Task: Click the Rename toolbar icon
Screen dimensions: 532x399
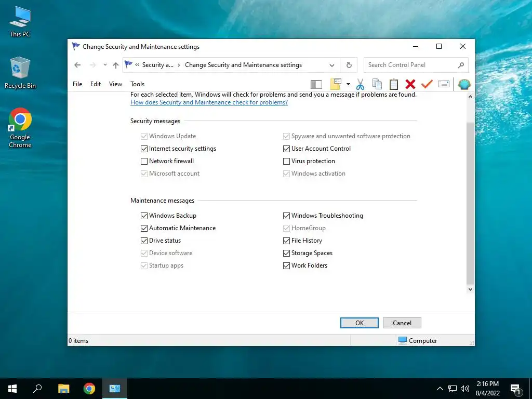Action: click(444, 84)
